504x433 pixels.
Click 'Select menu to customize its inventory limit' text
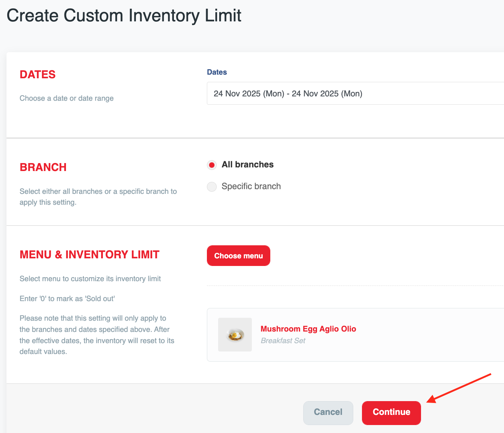tap(90, 279)
